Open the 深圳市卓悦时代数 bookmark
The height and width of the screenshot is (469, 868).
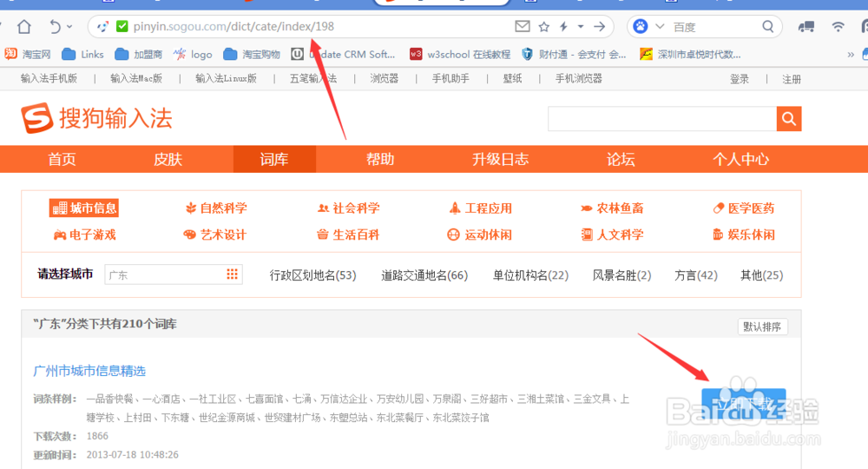coord(690,54)
